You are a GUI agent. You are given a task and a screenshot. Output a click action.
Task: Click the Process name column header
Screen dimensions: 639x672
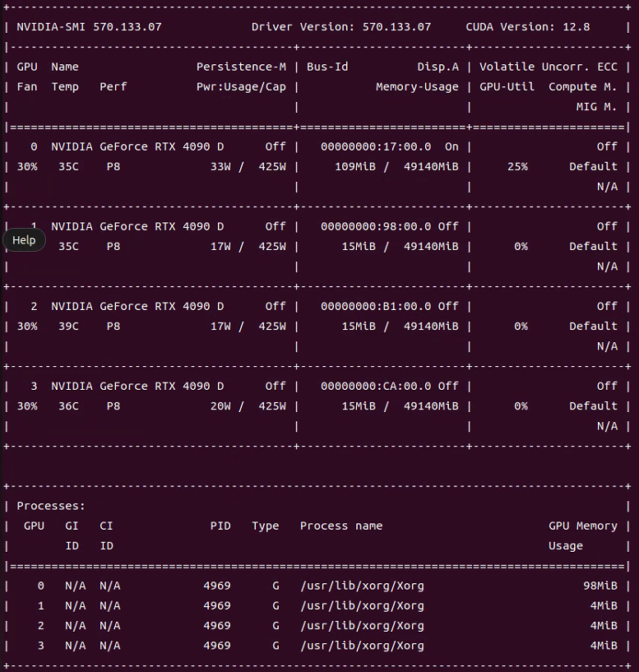pos(341,526)
